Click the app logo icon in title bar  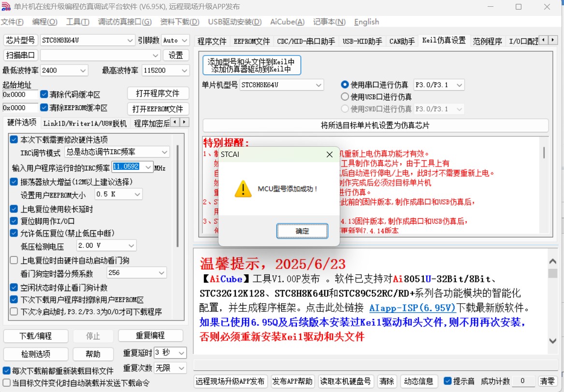click(6, 6)
